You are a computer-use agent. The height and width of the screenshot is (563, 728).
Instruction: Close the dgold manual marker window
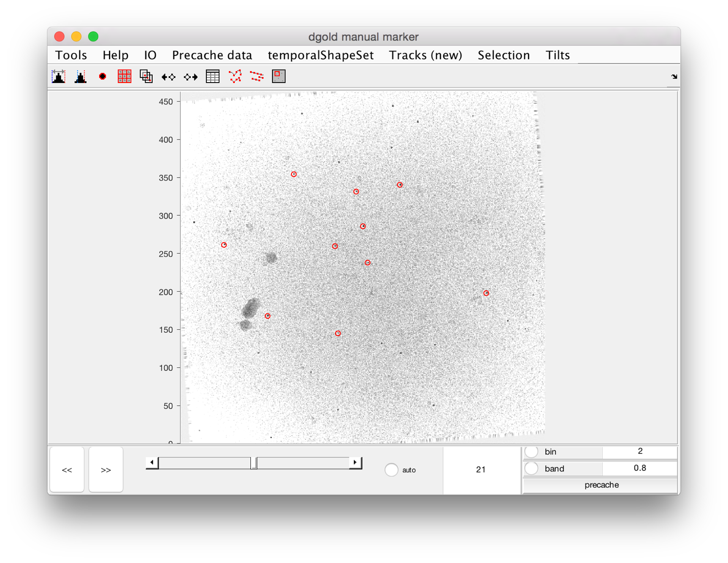tap(60, 37)
